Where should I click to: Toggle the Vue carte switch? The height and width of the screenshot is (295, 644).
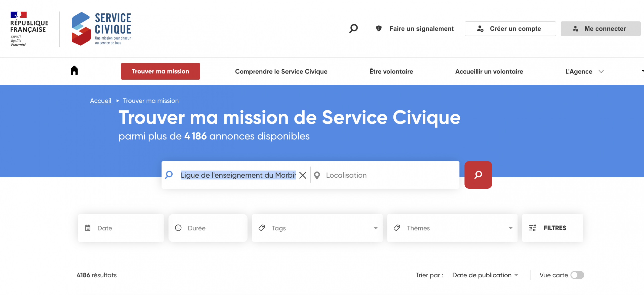coord(577,275)
